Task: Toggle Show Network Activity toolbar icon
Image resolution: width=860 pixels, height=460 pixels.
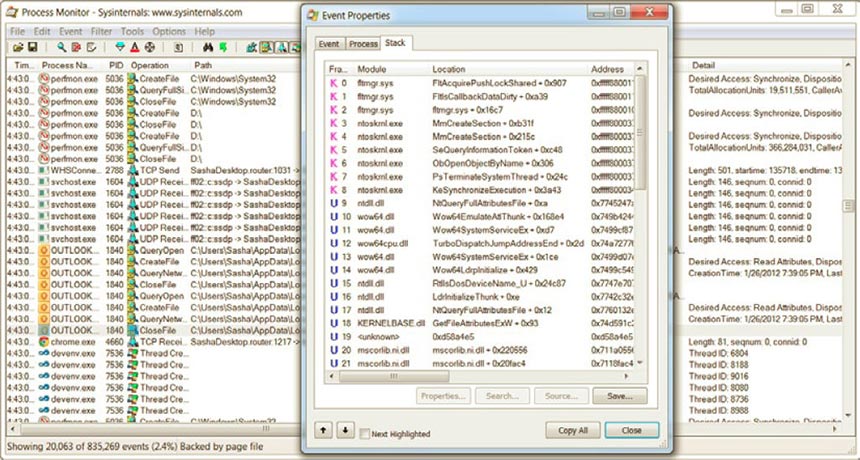Action: (x=281, y=48)
